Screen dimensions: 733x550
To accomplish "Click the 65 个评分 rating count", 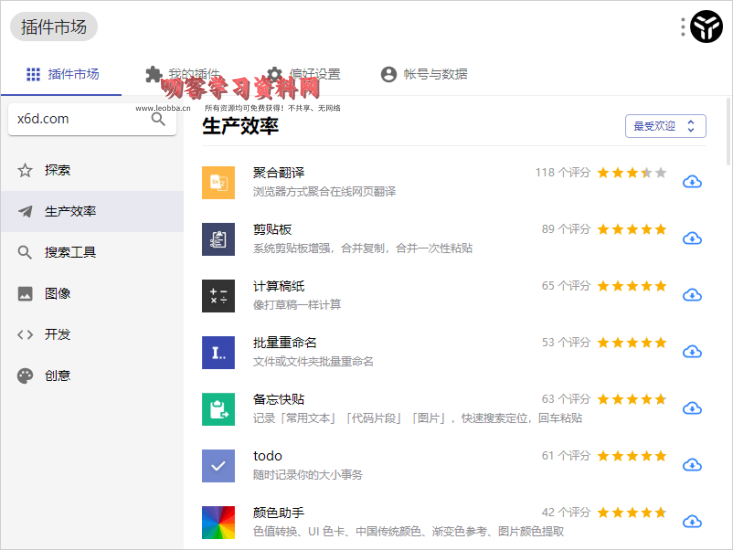I will [566, 286].
